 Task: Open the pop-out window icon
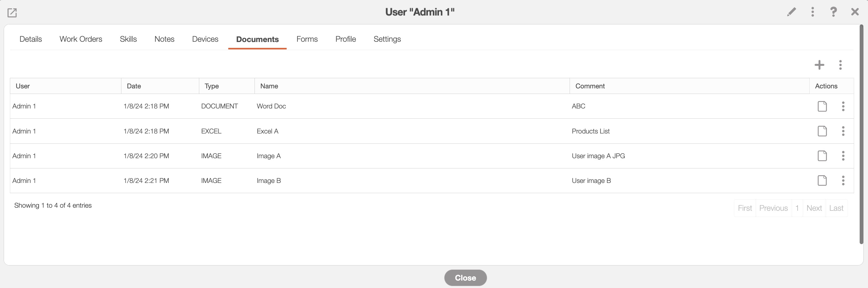pos(12,13)
